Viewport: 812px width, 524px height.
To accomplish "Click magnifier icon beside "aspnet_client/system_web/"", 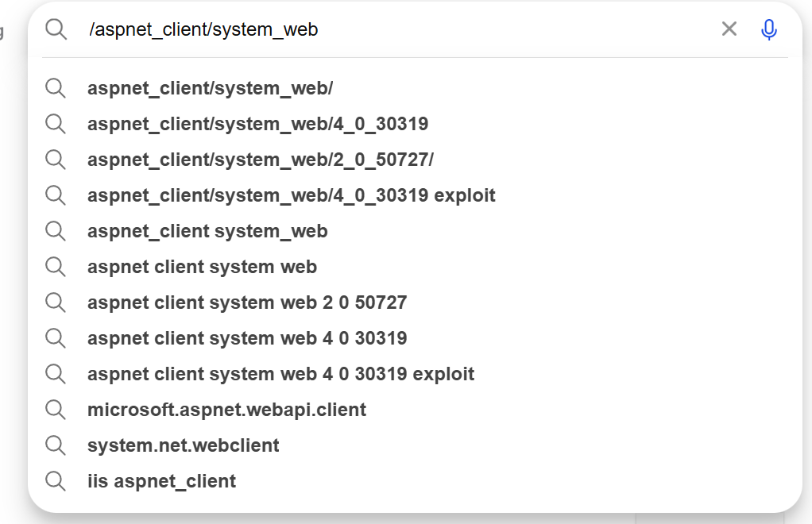I will pos(55,88).
